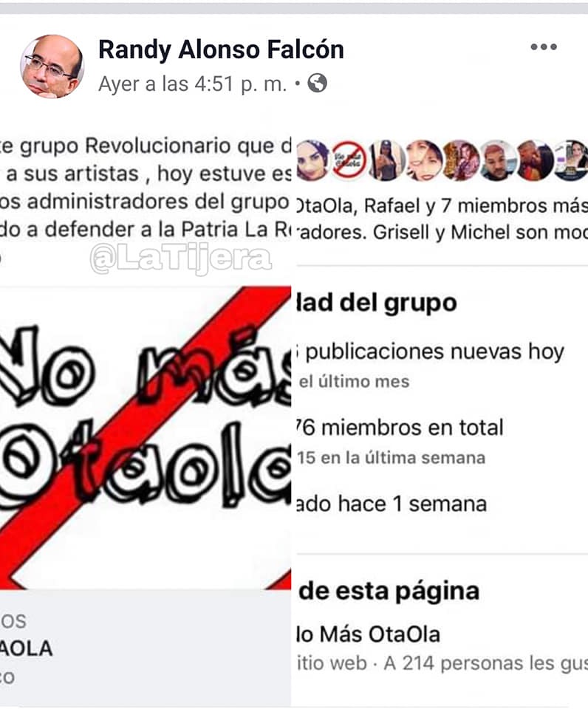The width and height of the screenshot is (588, 709).
Task: Click the 214 personas les gusta line
Action: (485, 663)
